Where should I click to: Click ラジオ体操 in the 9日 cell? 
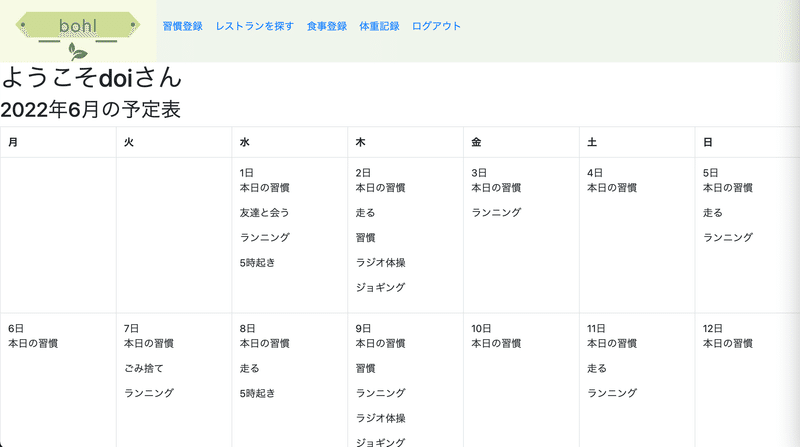tap(380, 418)
